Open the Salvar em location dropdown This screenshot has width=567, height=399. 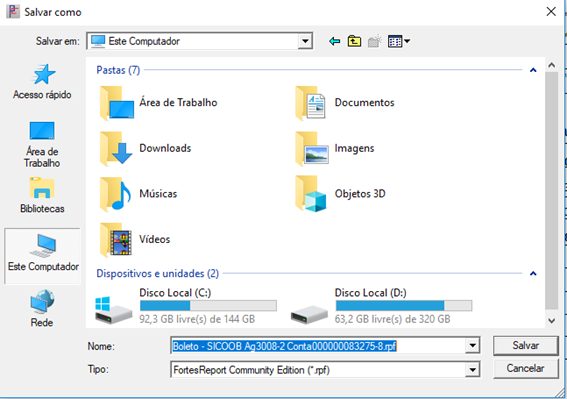click(x=305, y=41)
